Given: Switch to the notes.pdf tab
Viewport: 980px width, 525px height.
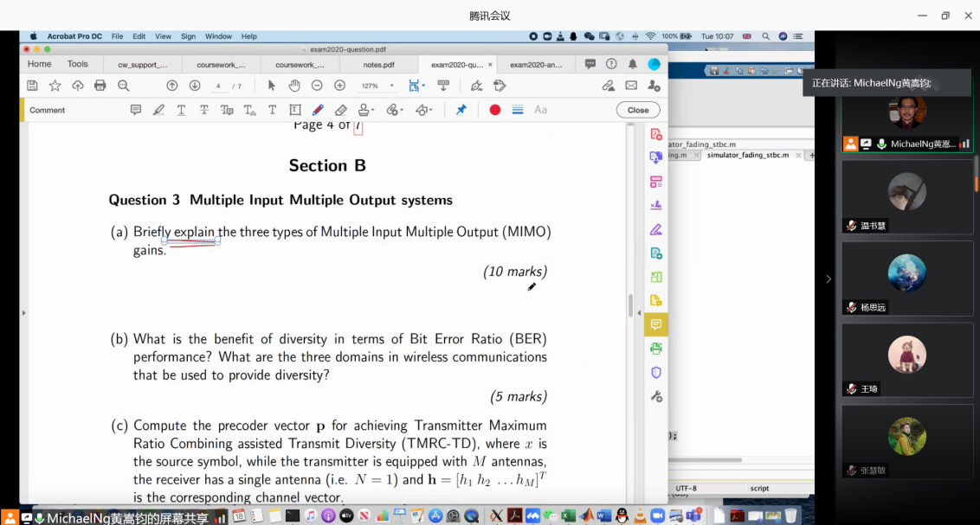Looking at the screenshot, I should tap(378, 65).
